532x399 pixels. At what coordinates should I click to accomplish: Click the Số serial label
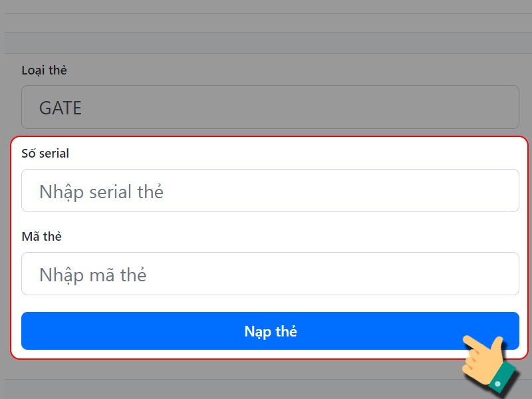(x=45, y=154)
